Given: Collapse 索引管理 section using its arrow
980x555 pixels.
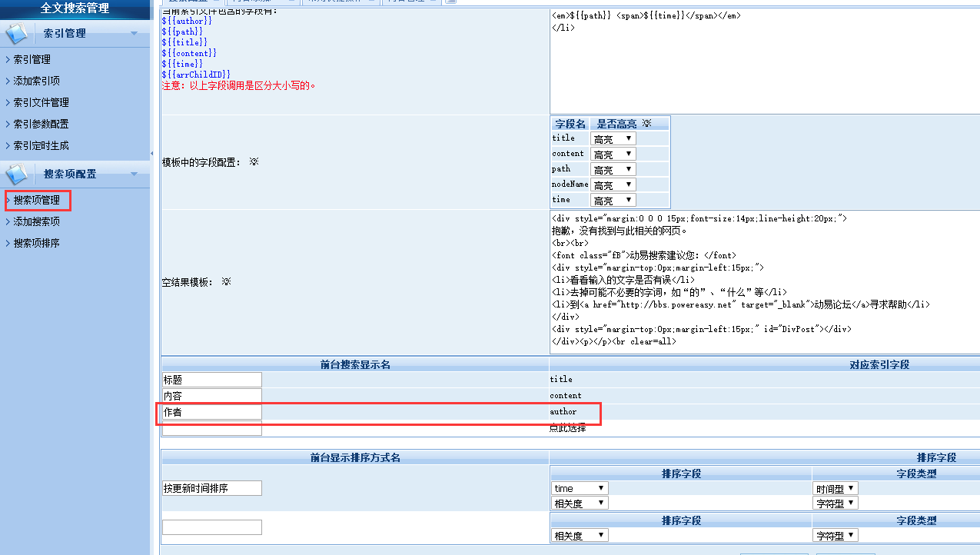Looking at the screenshot, I should point(135,34).
